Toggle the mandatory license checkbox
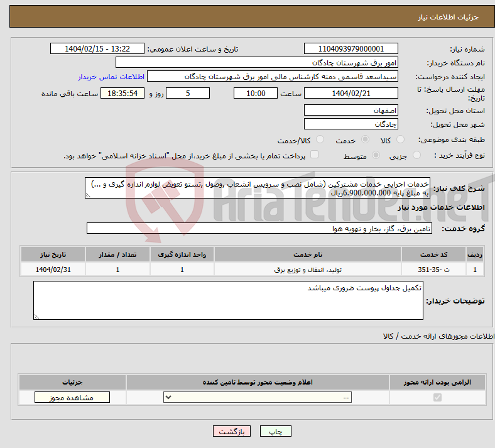This screenshot has width=495, height=448. pos(437,397)
